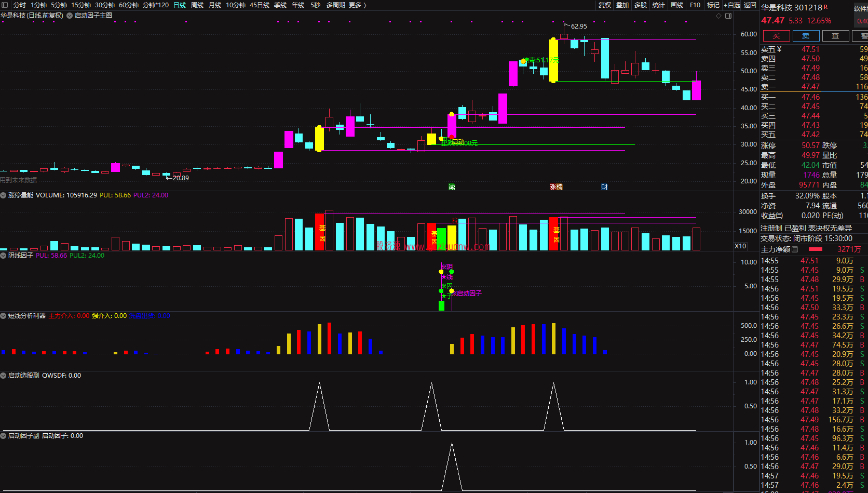Click the panel layout icon left of 分时

5,5
